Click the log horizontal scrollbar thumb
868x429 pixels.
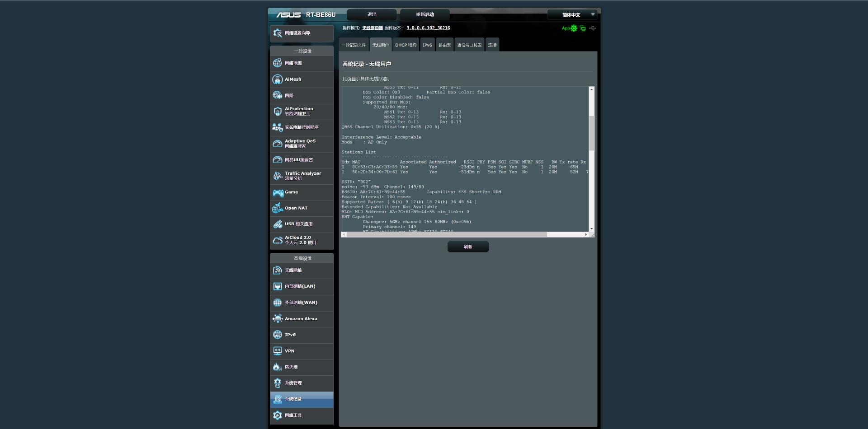pyautogui.click(x=447, y=234)
